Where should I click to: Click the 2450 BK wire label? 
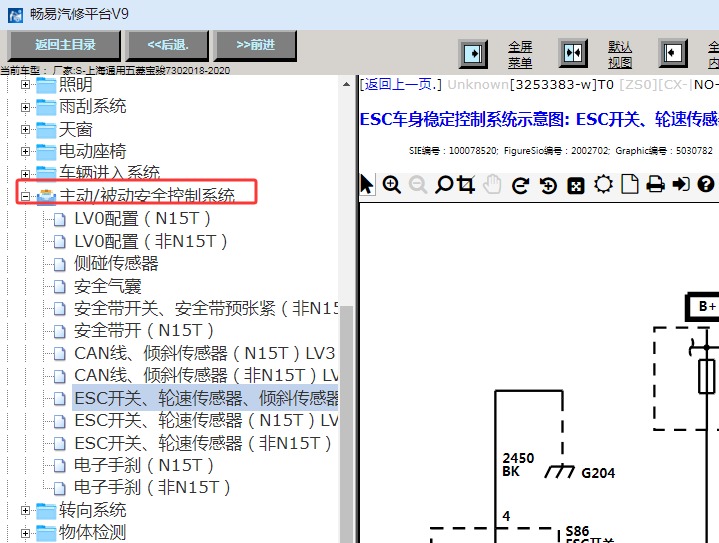[518, 465]
